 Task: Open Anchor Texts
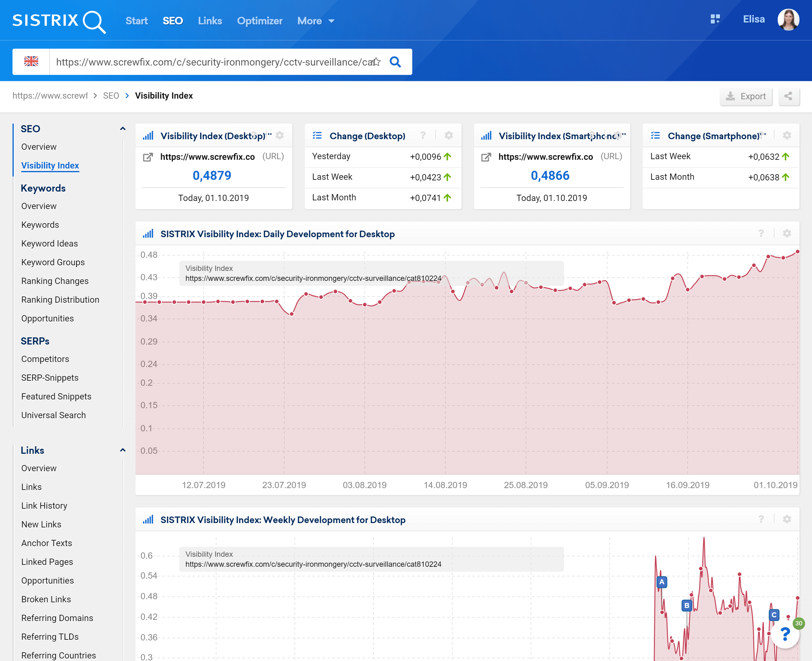47,543
